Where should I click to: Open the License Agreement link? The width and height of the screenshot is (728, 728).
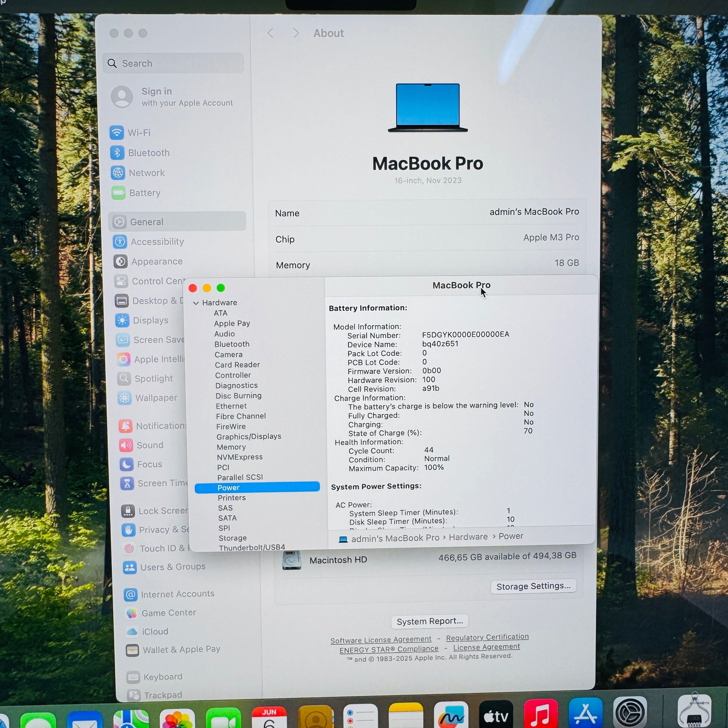tap(487, 647)
